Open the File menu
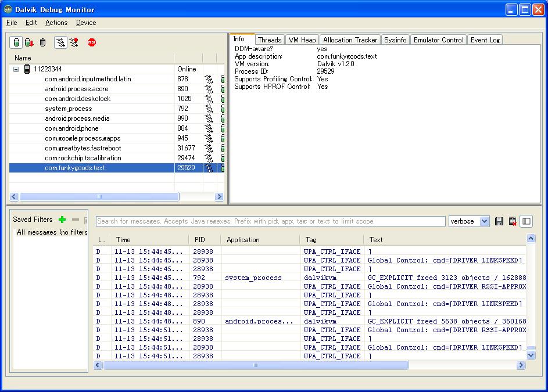Image resolution: width=548 pixels, height=392 pixels. tap(12, 23)
